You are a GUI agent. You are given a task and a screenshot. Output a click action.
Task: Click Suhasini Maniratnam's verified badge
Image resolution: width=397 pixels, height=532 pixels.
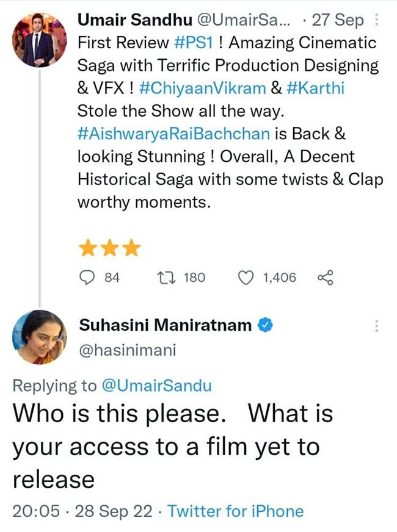(x=265, y=326)
